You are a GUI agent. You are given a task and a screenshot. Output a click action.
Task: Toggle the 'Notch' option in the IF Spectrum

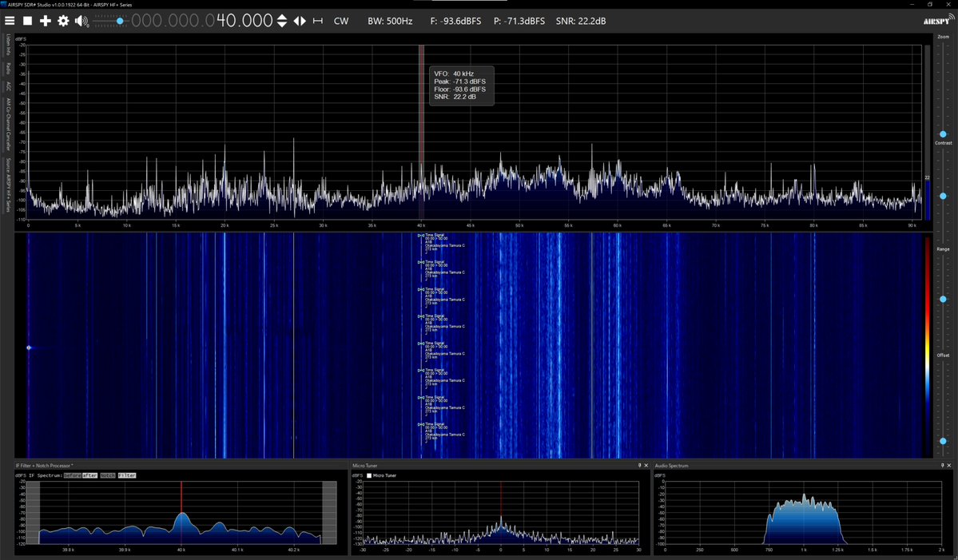coord(108,475)
